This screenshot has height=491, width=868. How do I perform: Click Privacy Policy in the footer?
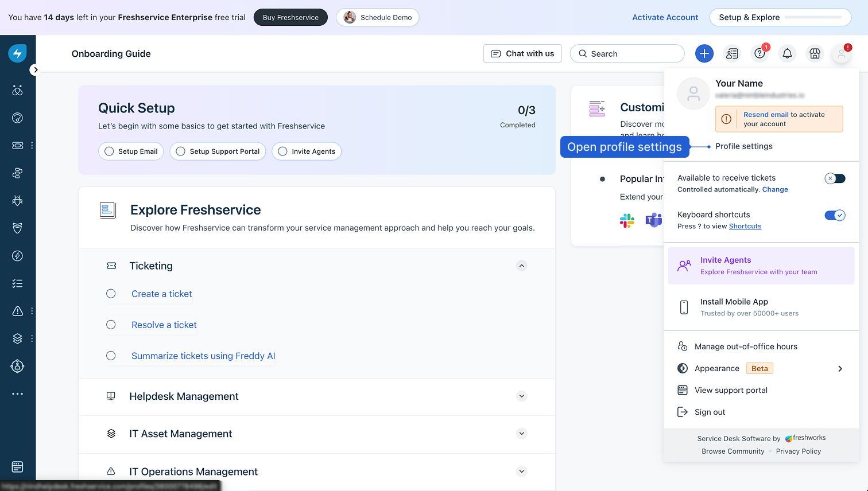[x=799, y=451]
